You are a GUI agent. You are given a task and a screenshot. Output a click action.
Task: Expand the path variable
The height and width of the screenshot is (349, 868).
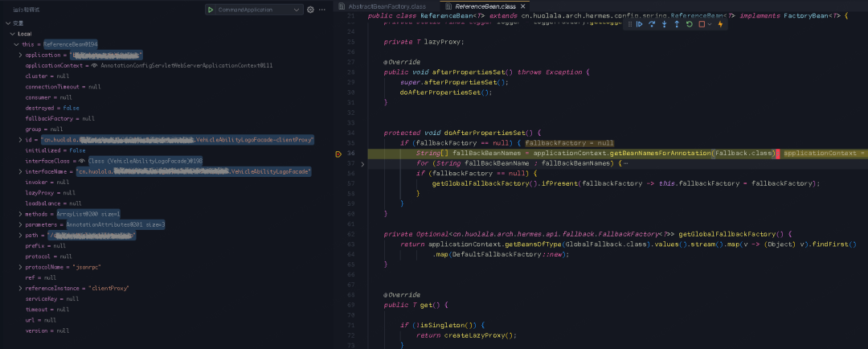click(20, 236)
